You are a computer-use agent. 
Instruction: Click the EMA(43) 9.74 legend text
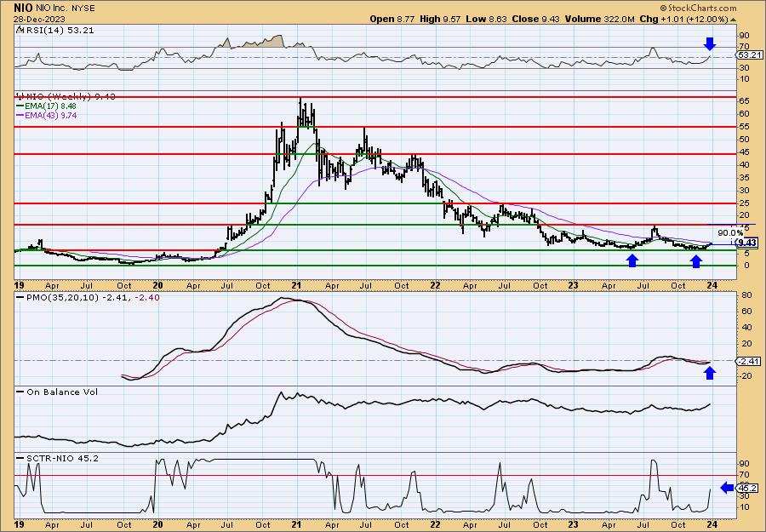50,116
